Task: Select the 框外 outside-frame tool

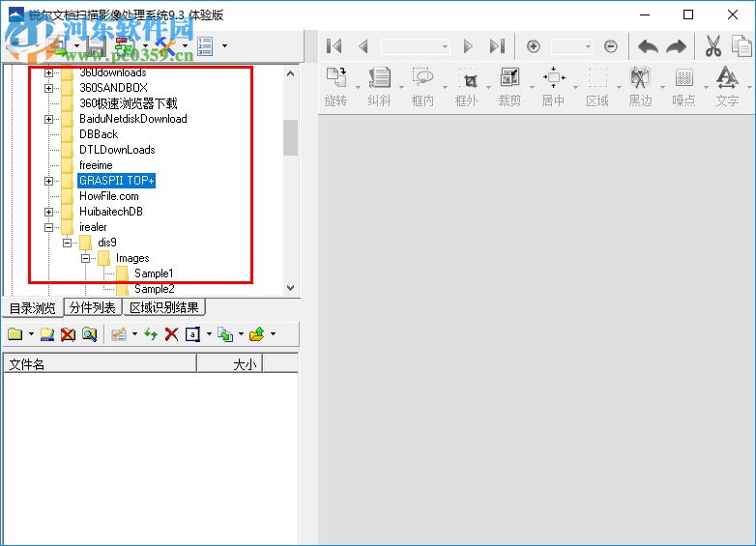Action: click(x=466, y=87)
